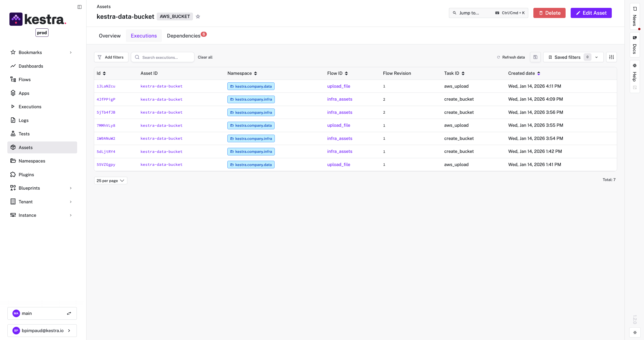Open the Help side panel

(x=635, y=76)
